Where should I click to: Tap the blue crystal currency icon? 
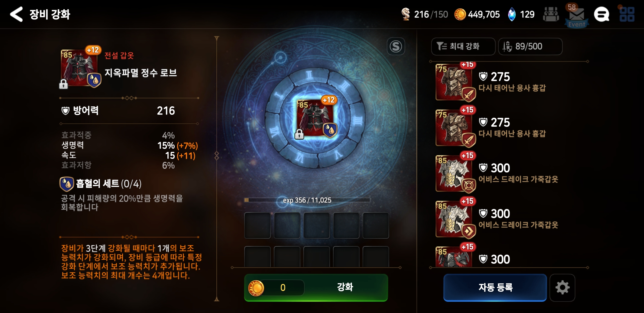click(x=512, y=14)
